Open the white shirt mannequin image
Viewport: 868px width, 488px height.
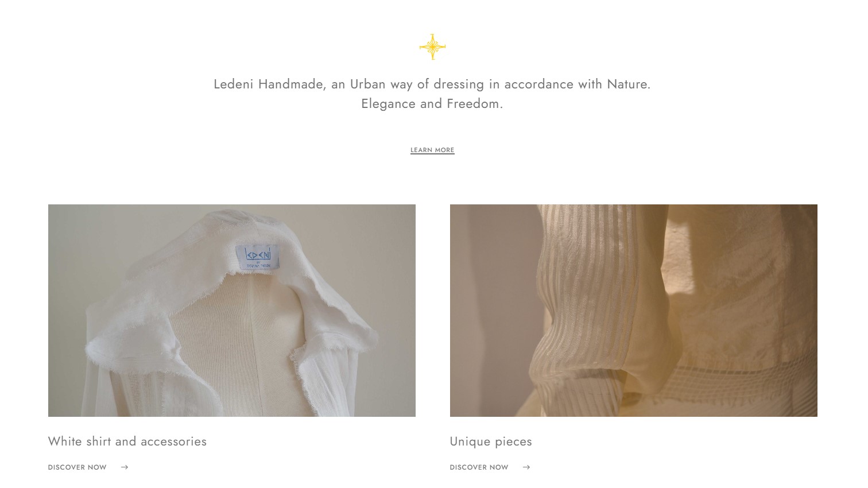[232, 311]
